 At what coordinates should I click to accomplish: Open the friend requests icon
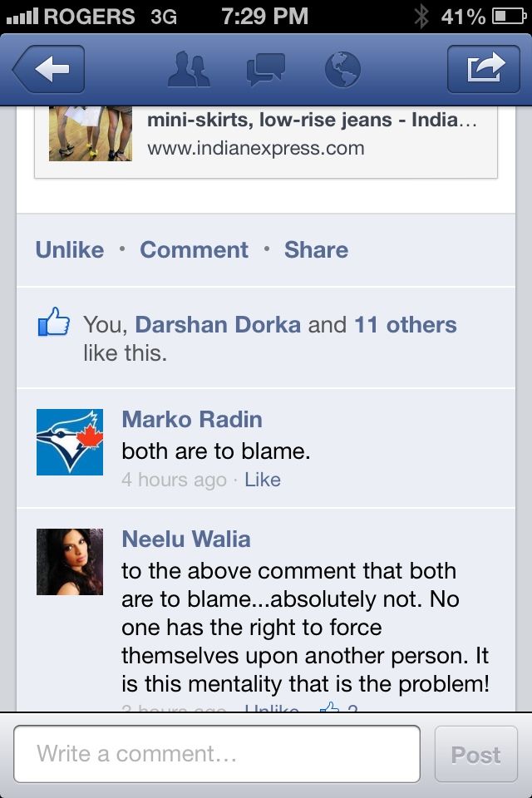click(x=189, y=69)
